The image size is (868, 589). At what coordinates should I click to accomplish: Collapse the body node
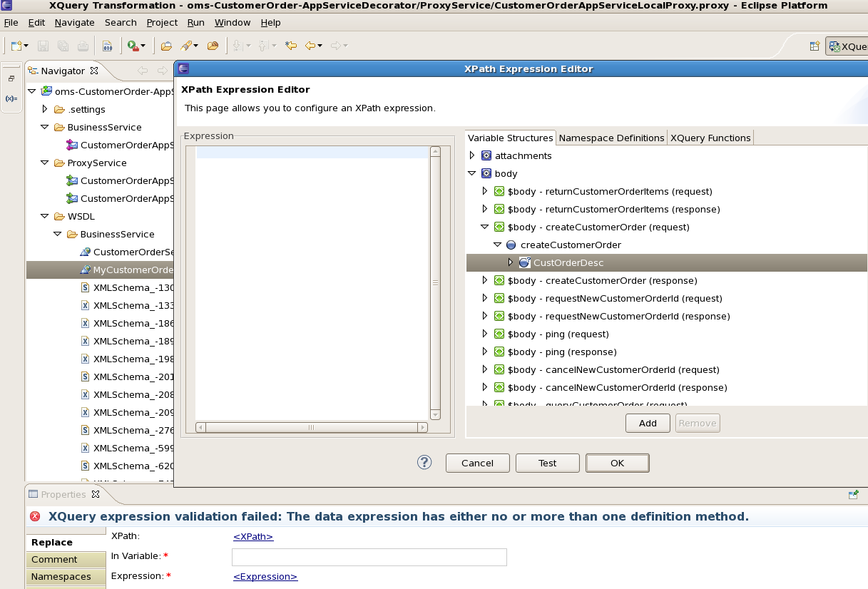pos(471,173)
